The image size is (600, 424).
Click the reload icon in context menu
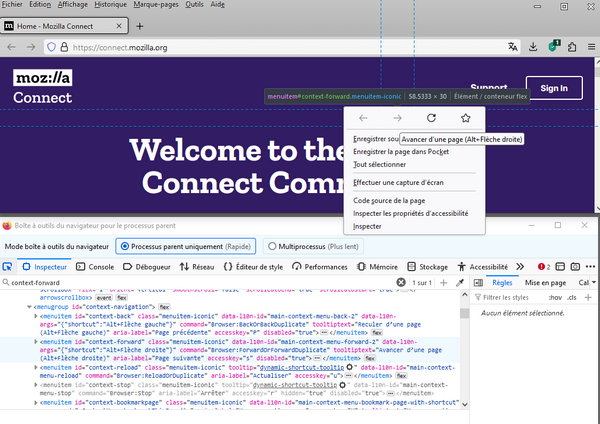click(431, 118)
